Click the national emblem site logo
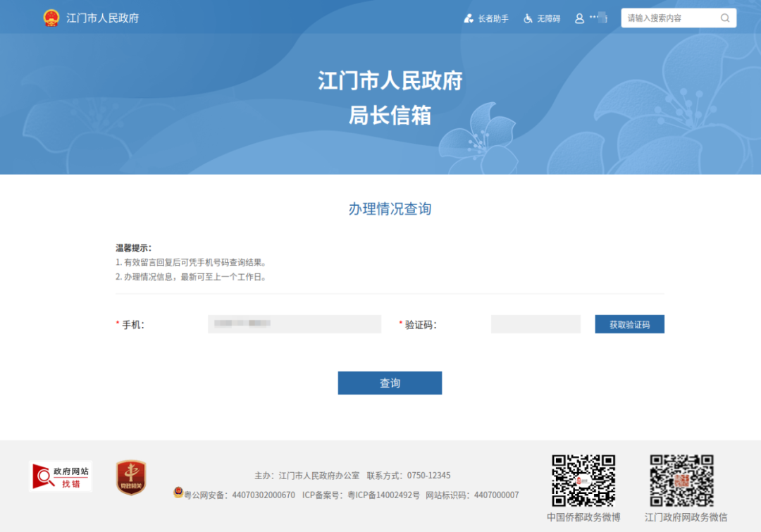This screenshot has height=532, width=761. (x=49, y=18)
